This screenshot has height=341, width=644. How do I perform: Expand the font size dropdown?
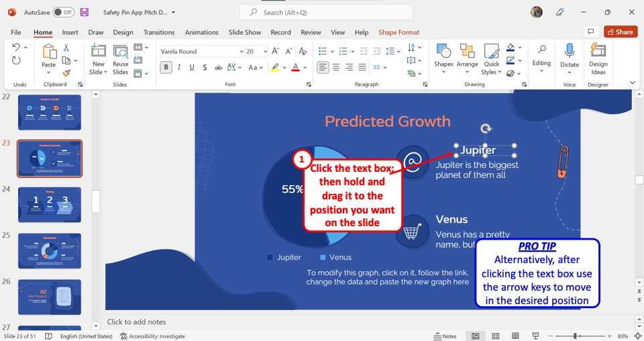[x=265, y=52]
